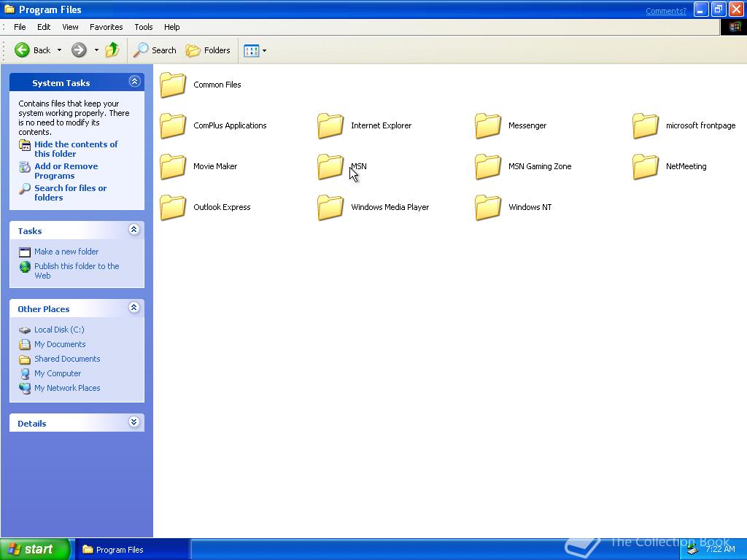Open the View menu
747x560 pixels.
coord(70,27)
